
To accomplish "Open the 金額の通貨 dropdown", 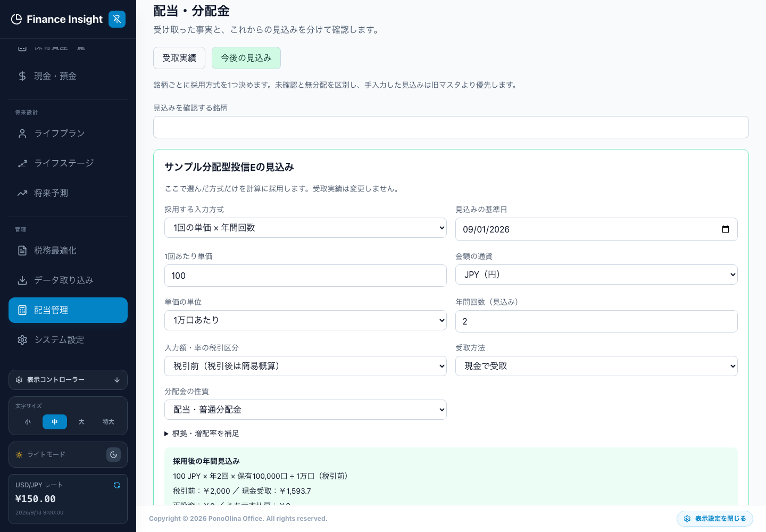I will (596, 275).
